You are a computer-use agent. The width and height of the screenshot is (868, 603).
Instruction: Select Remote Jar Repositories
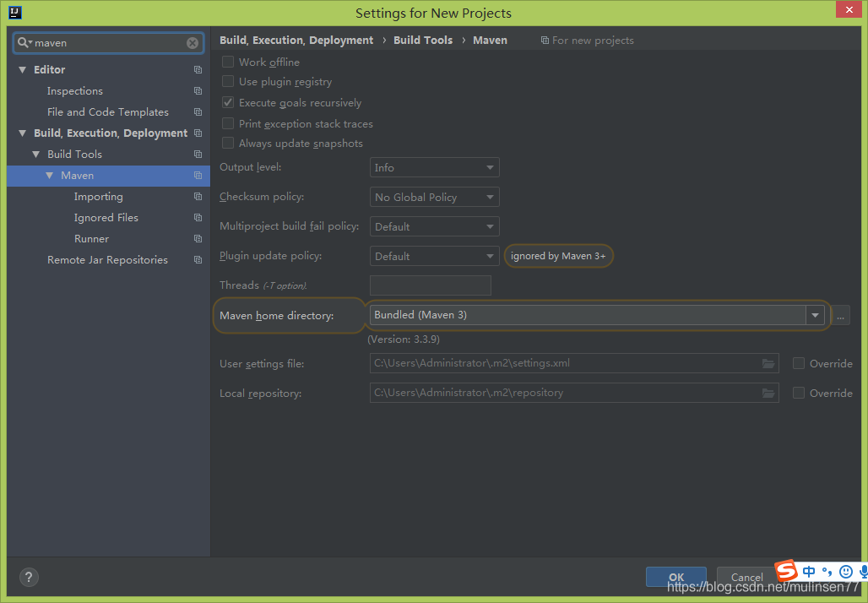(107, 259)
